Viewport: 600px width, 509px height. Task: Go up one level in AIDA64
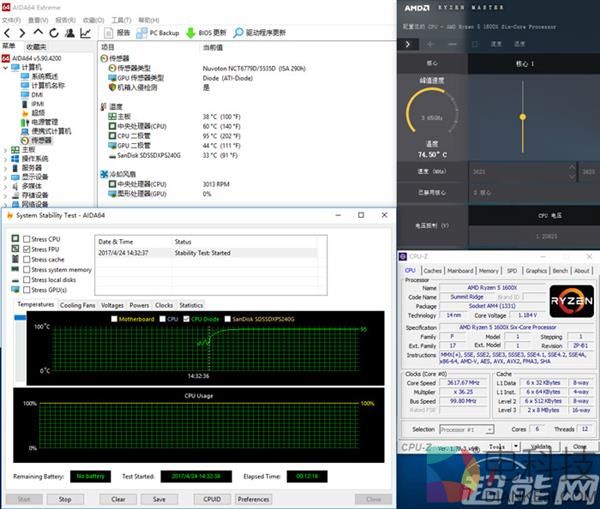pos(38,32)
